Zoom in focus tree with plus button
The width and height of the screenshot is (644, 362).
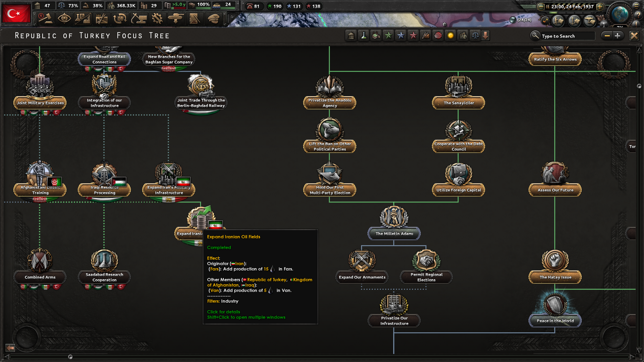[618, 36]
